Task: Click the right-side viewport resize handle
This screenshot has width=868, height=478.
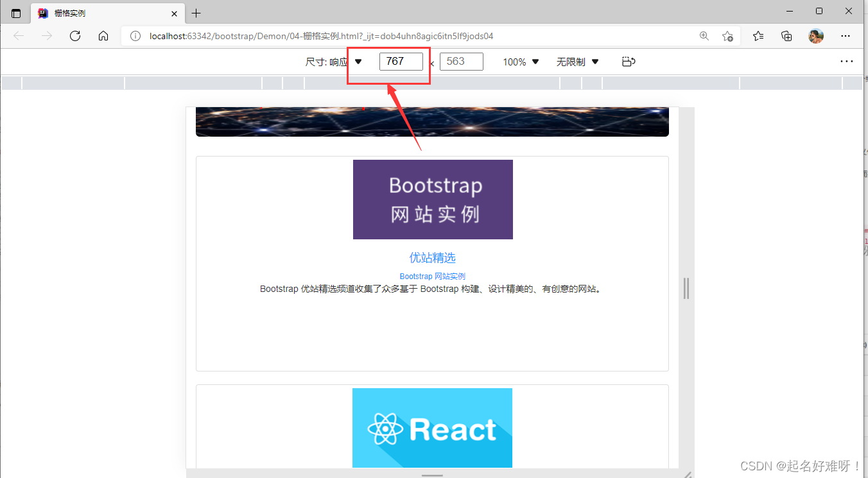Action: click(686, 288)
